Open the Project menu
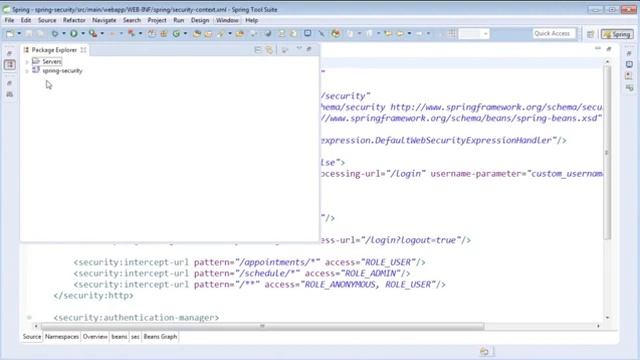640x360 pixels. 157,20
